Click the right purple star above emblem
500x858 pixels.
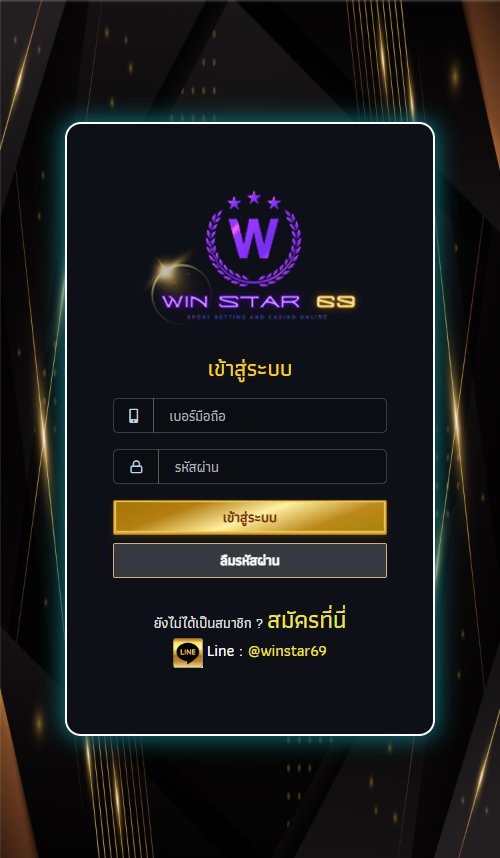tap(274, 203)
